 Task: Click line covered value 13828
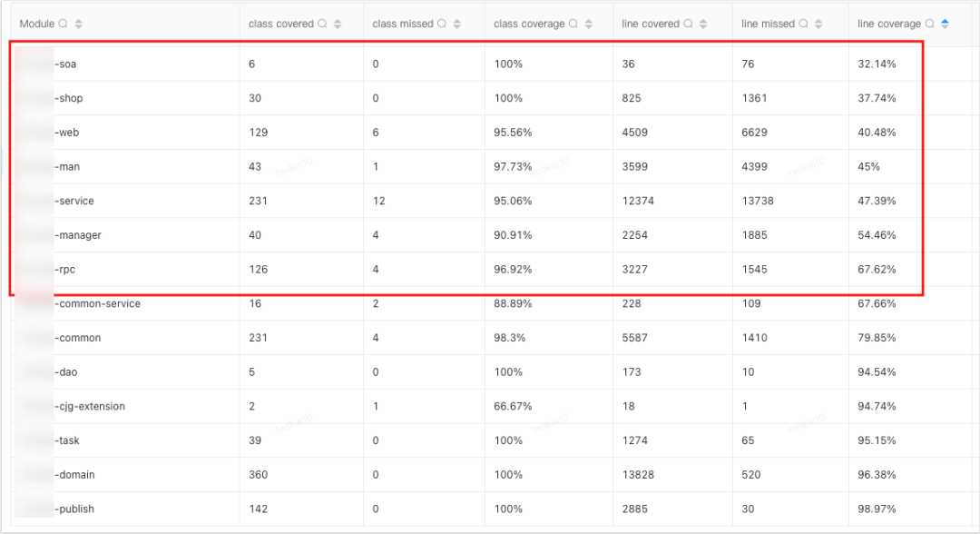click(638, 475)
